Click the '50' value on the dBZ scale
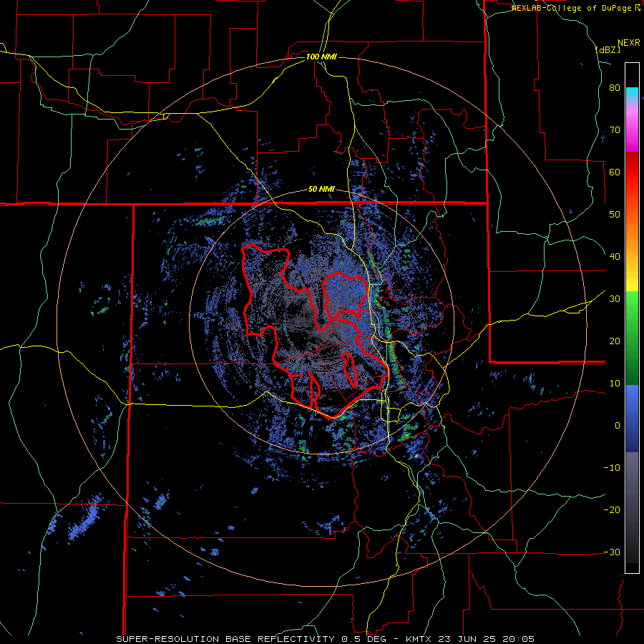The width and height of the screenshot is (644, 644). click(615, 215)
